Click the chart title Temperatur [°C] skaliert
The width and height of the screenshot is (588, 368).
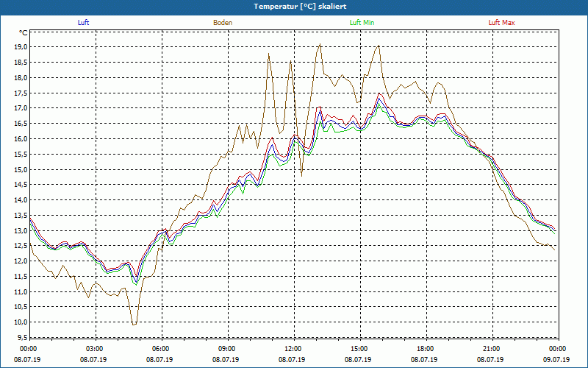tap(300, 7)
